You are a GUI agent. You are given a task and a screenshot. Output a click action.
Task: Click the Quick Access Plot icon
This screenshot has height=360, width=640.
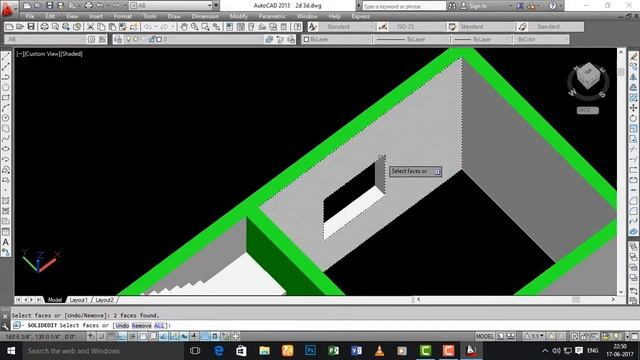pos(89,6)
